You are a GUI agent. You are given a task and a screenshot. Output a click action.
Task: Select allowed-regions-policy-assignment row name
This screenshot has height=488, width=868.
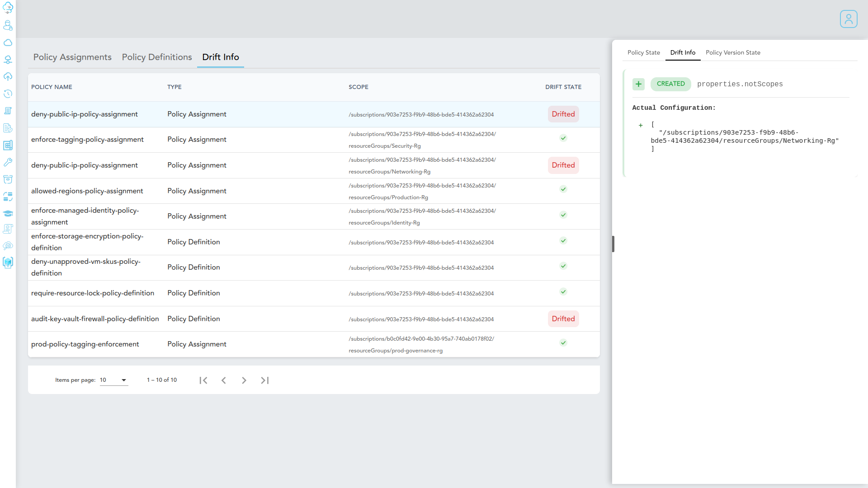pyautogui.click(x=87, y=191)
